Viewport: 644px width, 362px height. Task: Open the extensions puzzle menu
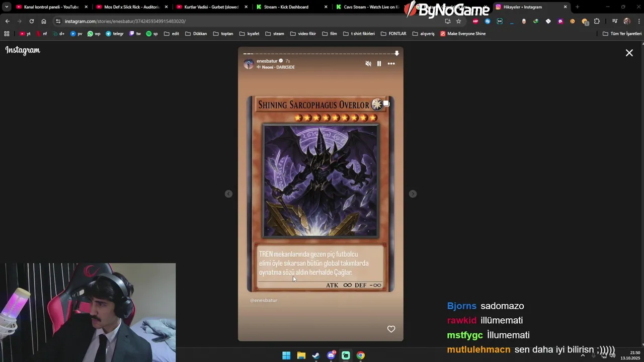tap(597, 21)
